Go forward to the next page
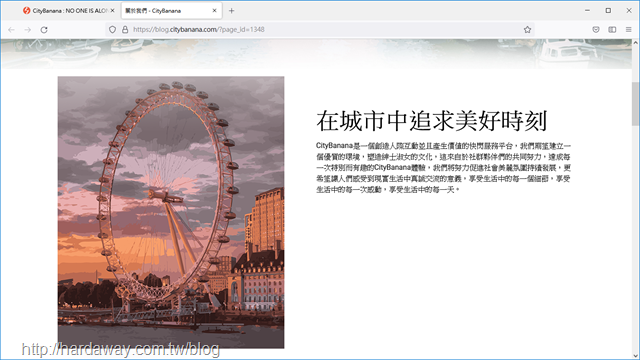The width and height of the screenshot is (640, 360). 27,29
